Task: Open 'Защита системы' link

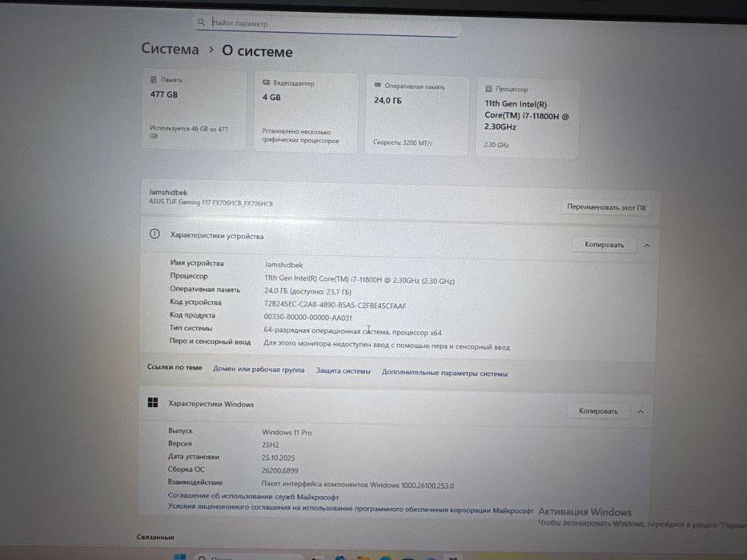Action: click(343, 371)
